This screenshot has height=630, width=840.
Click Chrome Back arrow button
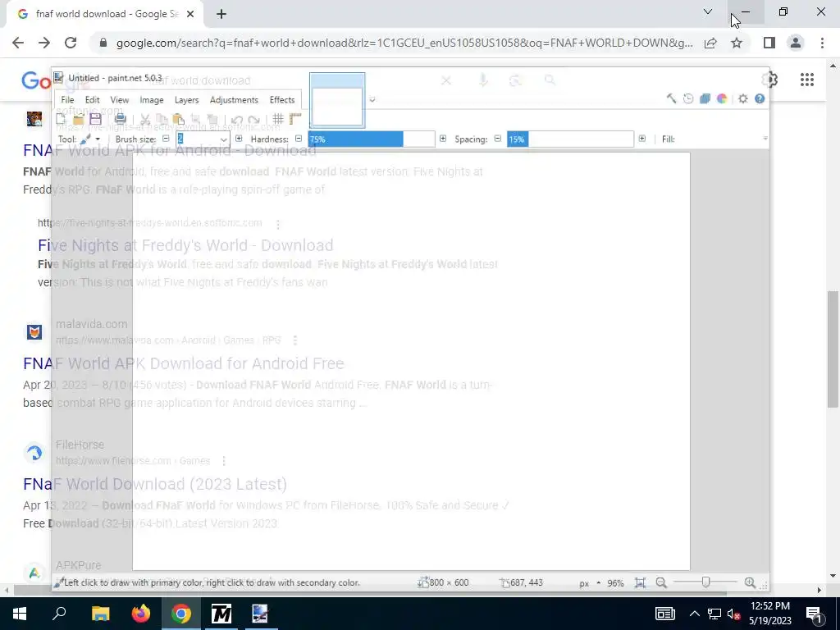[18, 43]
